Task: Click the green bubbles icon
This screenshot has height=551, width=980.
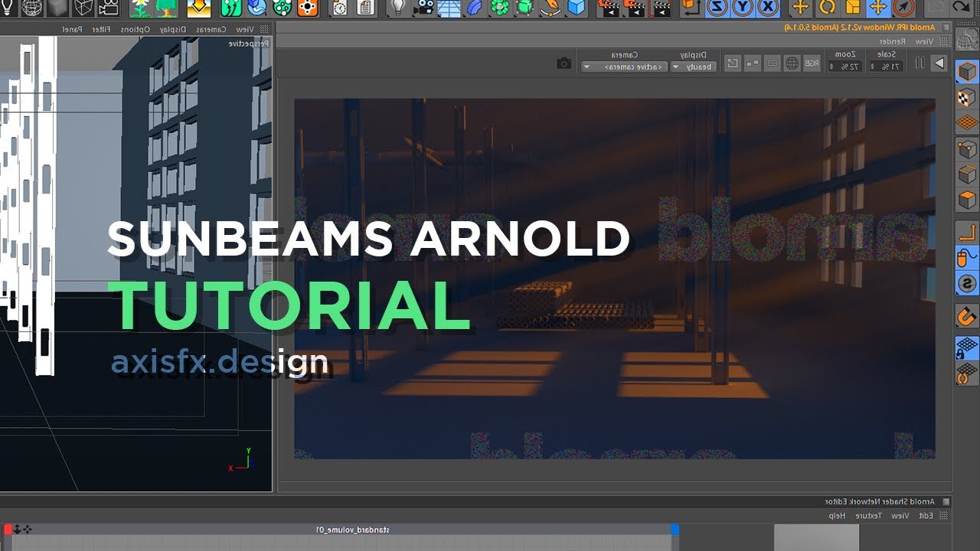Action: click(x=281, y=8)
